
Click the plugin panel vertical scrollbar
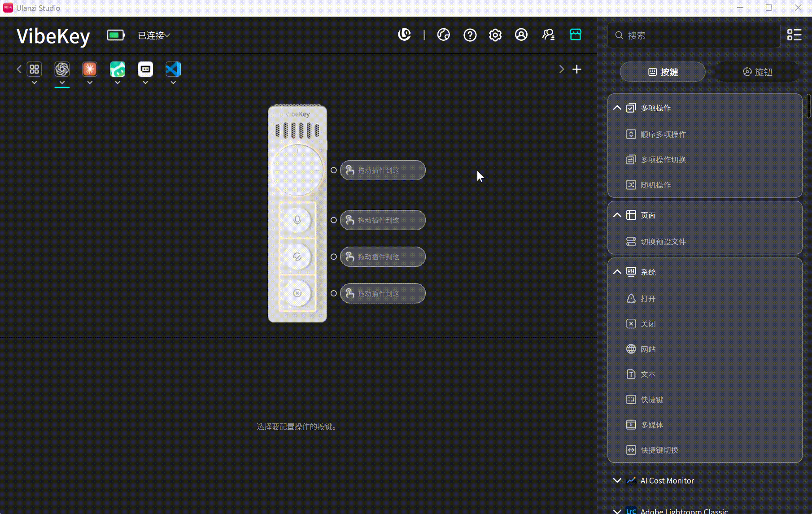coord(808,106)
